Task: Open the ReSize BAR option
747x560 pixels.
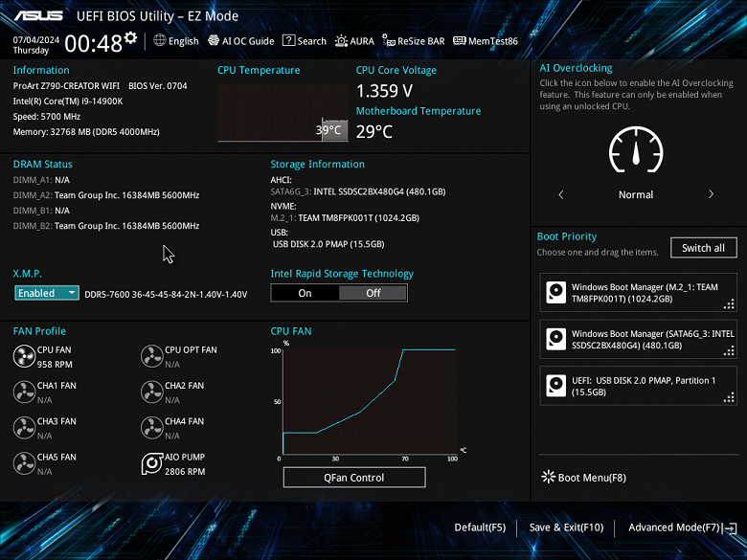Action: (x=414, y=41)
